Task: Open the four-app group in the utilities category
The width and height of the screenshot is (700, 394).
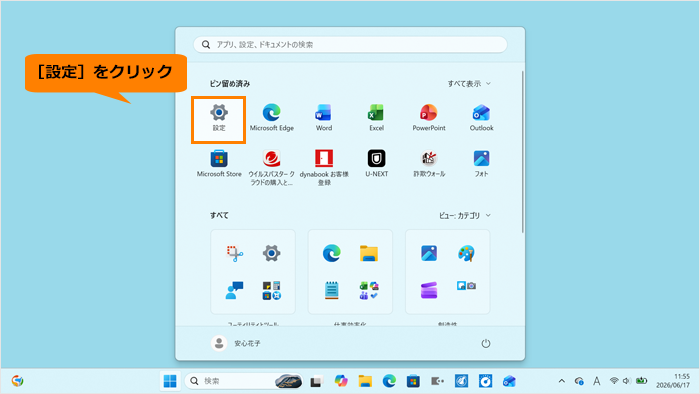Action: (271, 290)
